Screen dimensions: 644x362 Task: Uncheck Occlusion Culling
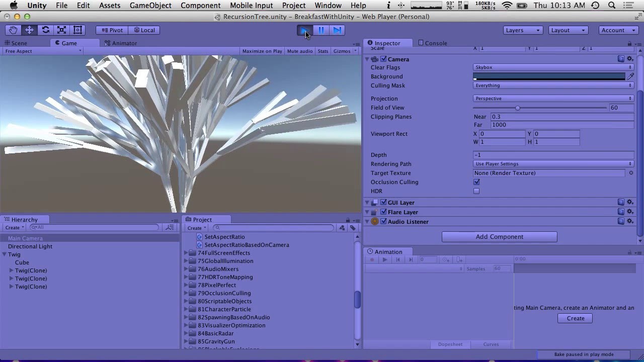[476, 182]
